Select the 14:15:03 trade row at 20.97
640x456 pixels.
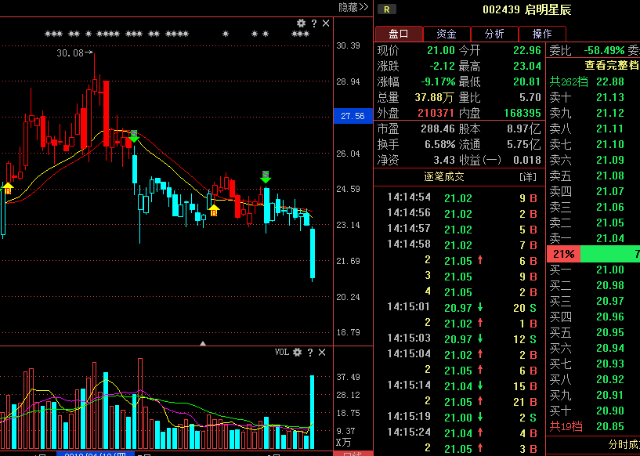point(462,339)
